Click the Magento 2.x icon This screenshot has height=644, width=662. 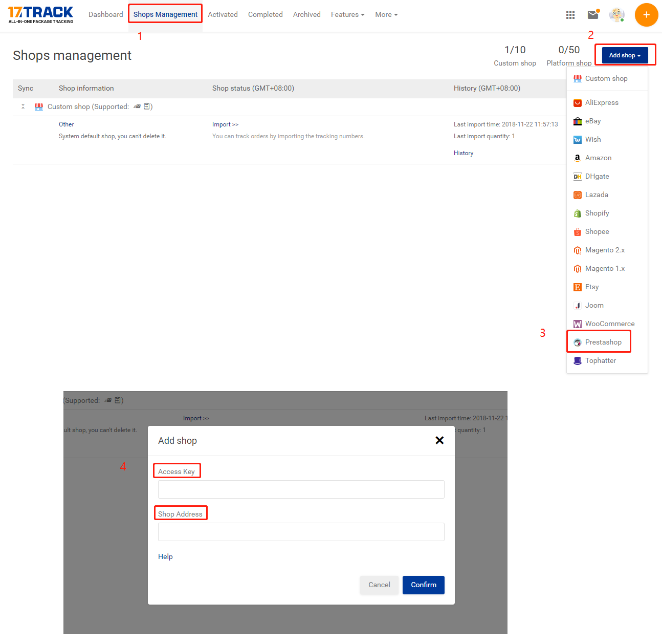(578, 250)
